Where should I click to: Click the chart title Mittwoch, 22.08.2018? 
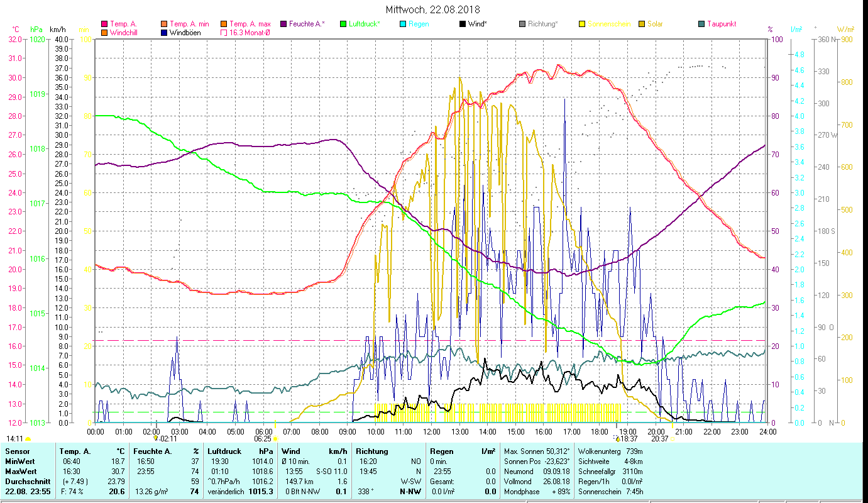434,9
